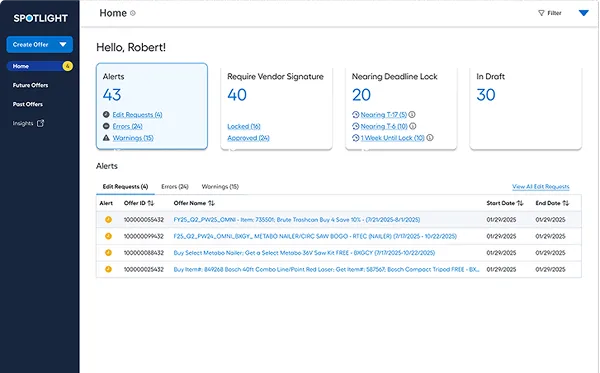Open the 1 Week Until Lock (10) link
This screenshot has height=373, width=600.
pos(392,138)
